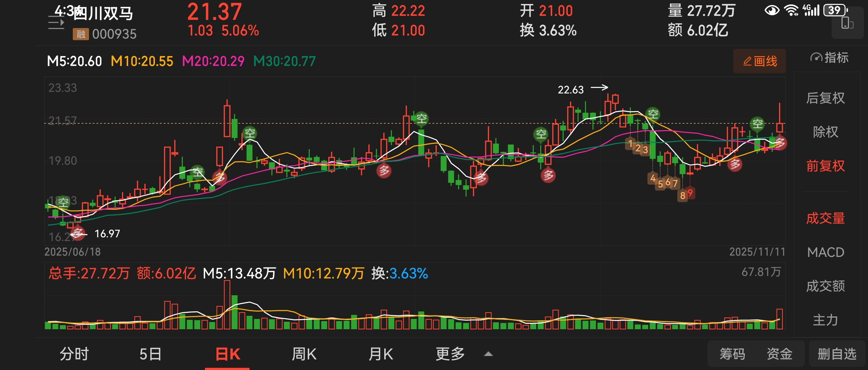Tap the 融 margin badge next to 000935

81,34
